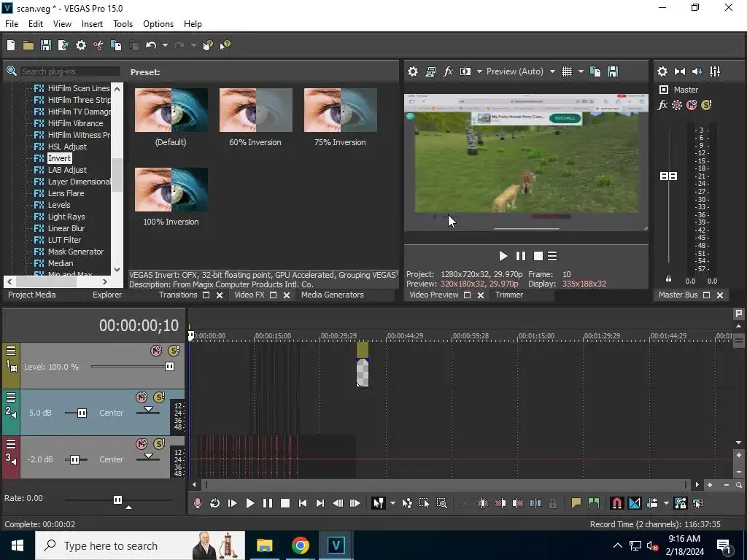Click the timeline Record button
The height and width of the screenshot is (560, 747).
(197, 503)
